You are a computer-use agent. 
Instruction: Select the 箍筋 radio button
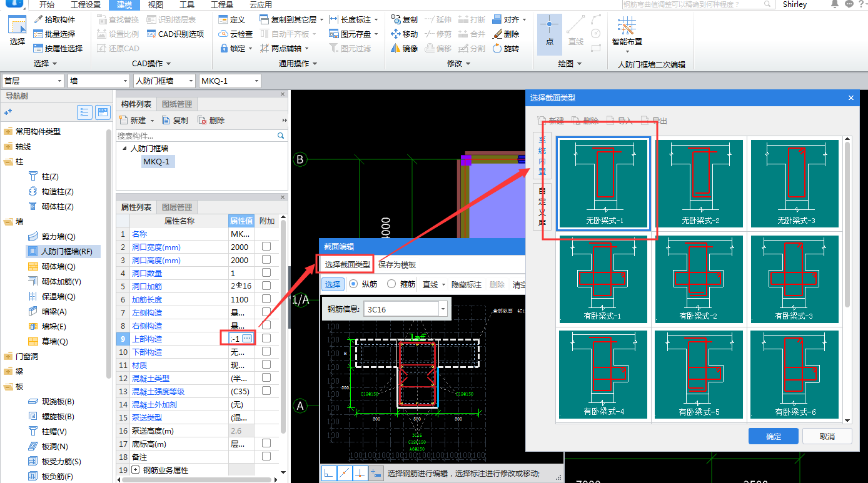tap(391, 284)
